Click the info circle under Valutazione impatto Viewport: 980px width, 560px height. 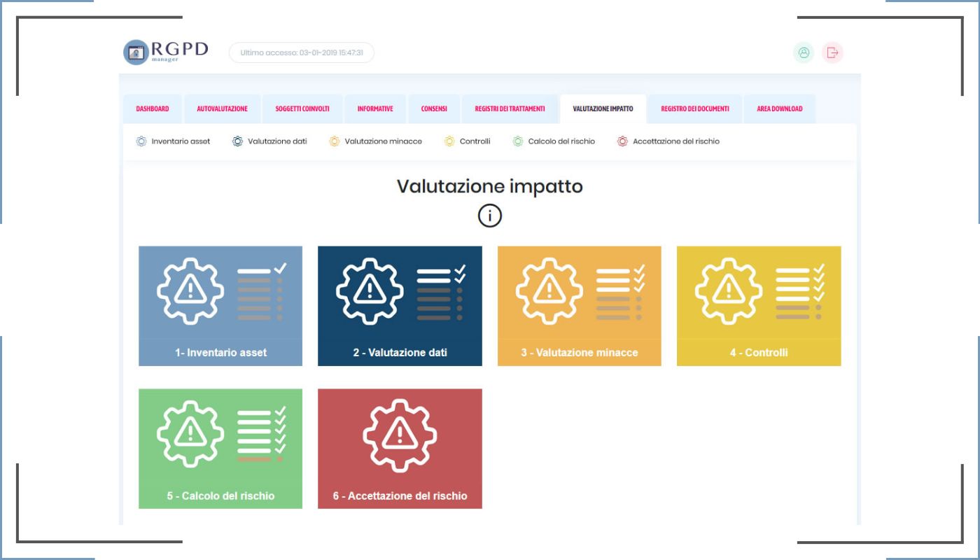(x=490, y=216)
